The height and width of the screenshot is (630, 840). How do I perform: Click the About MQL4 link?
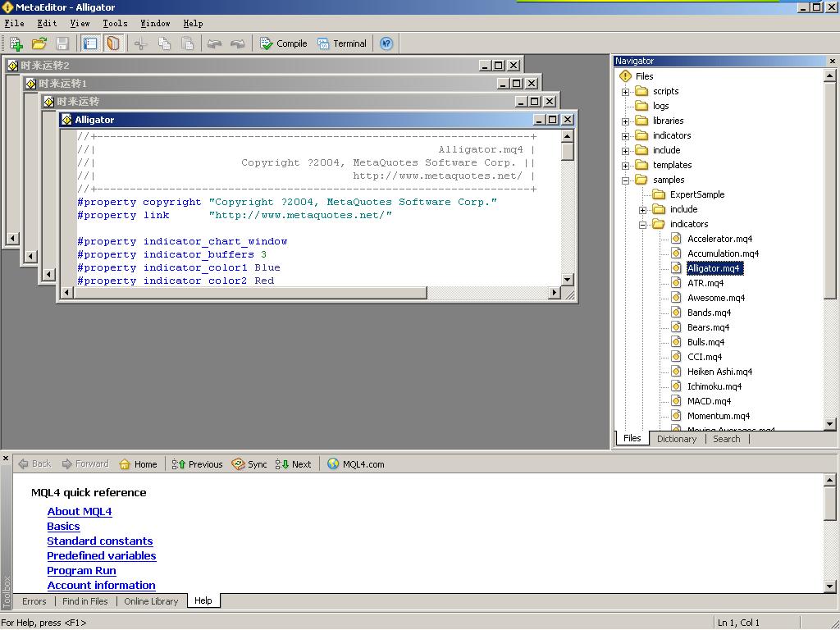pos(79,512)
